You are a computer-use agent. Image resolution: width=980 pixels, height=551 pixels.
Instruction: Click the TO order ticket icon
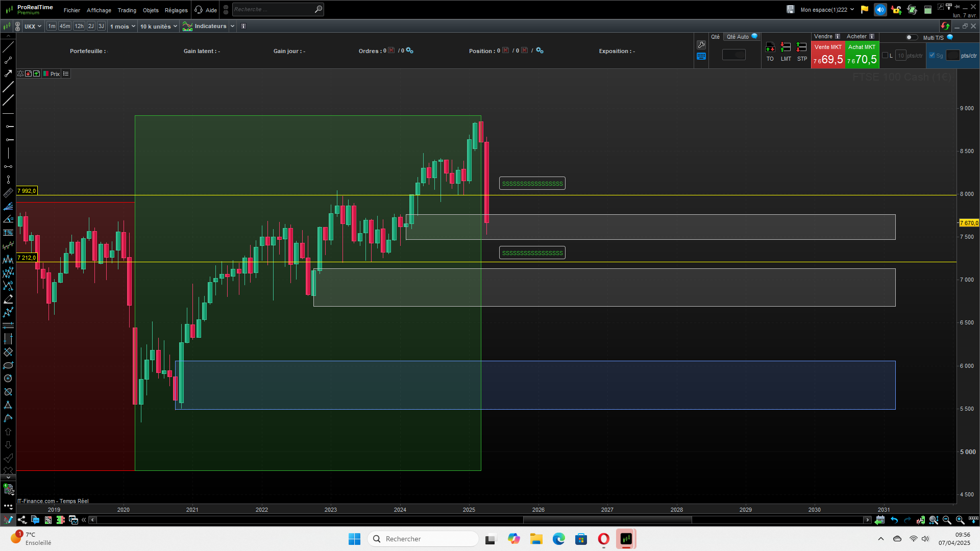pyautogui.click(x=770, y=48)
